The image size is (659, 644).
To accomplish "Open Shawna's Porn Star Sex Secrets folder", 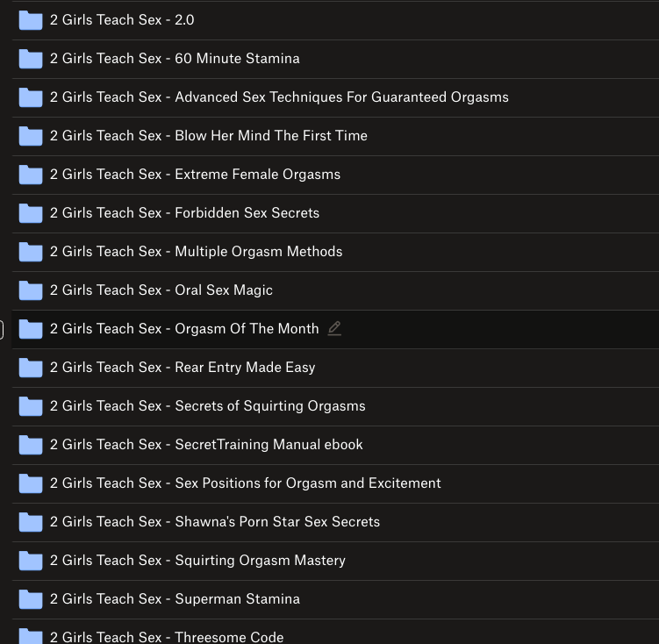I will click(x=215, y=522).
